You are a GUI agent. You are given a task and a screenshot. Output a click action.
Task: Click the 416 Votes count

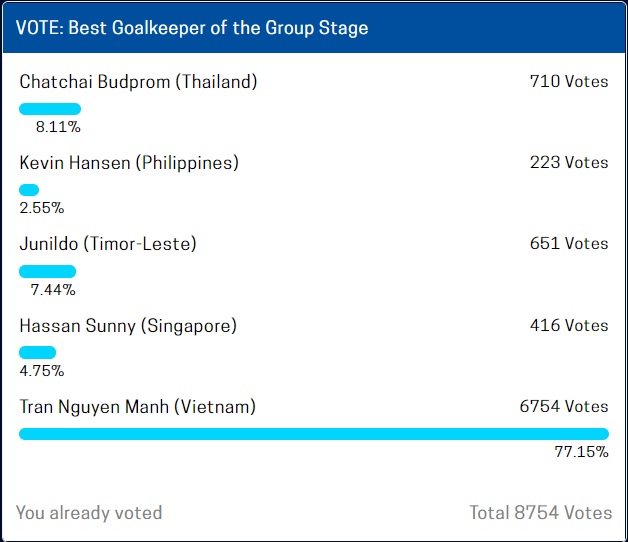[x=569, y=325]
